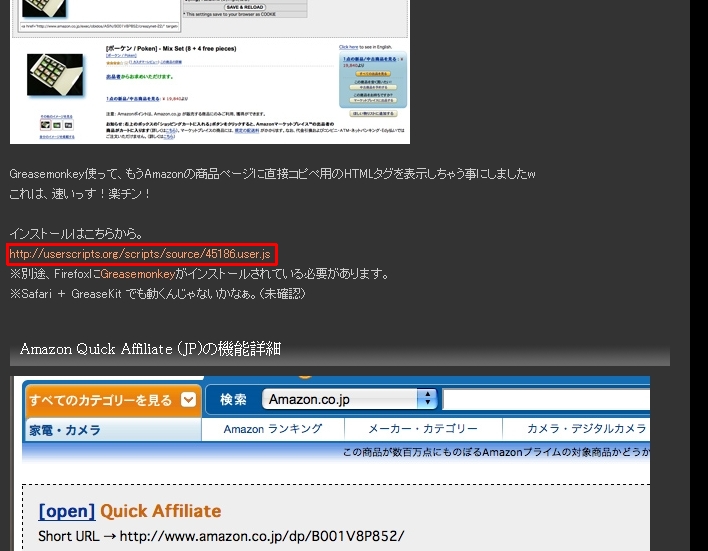
Task: Click the Amazon Quick Affiliate (JP)の機能詳細 heading
Action: click(x=150, y=349)
